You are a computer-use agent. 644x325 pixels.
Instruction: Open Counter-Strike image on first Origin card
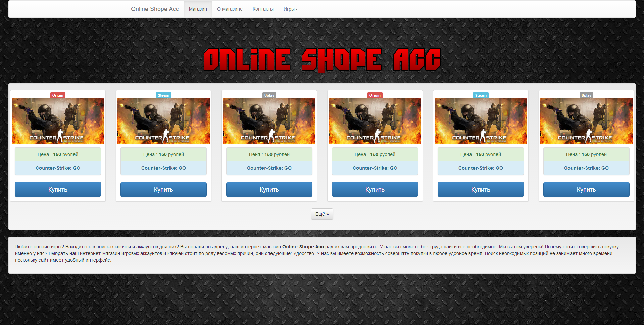tap(58, 121)
